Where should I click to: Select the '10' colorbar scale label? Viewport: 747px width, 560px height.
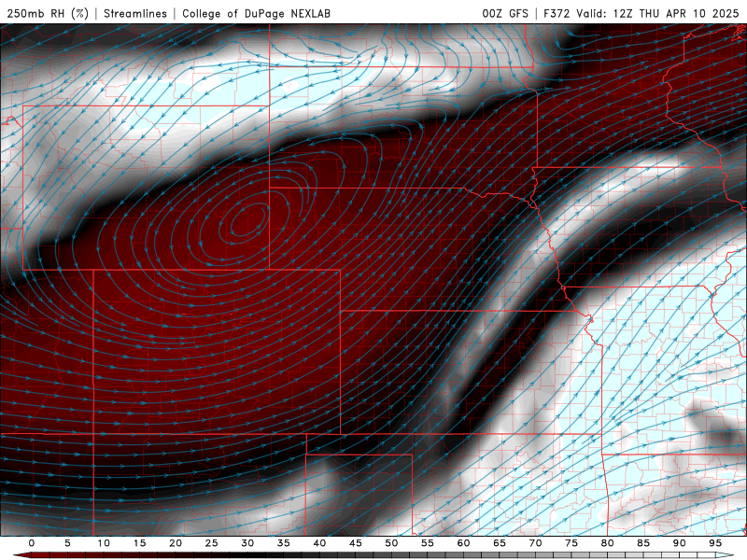[x=104, y=543]
